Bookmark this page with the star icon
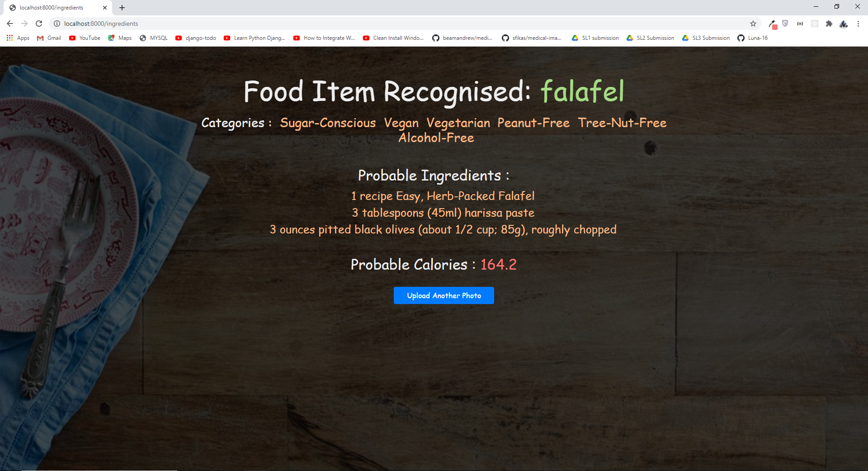This screenshot has height=471, width=868. [753, 24]
